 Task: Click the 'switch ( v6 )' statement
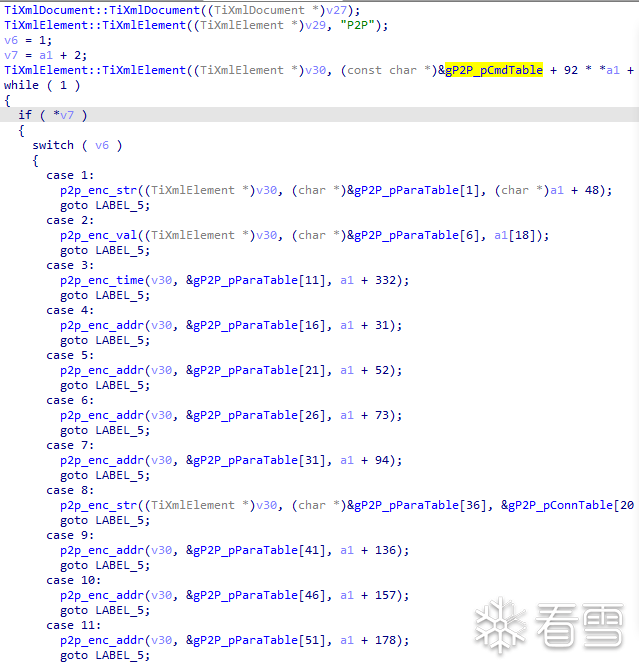point(77,145)
